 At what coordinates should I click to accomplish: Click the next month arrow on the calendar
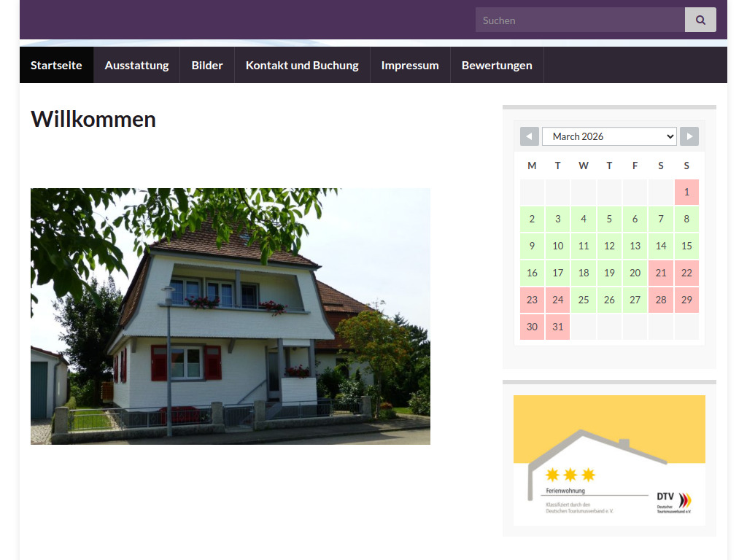tap(689, 136)
